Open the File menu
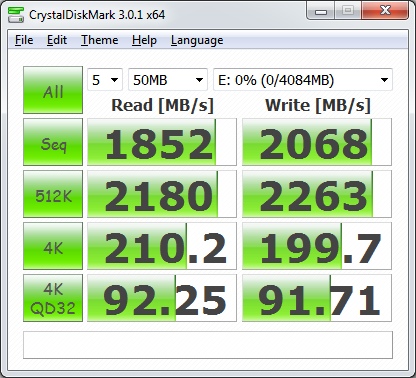The height and width of the screenshot is (378, 416). (24, 40)
